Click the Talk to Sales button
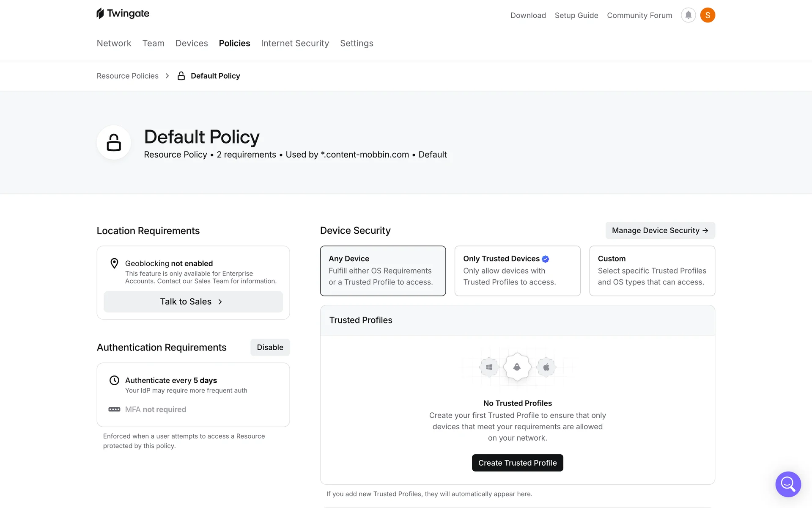812x508 pixels. [193, 301]
